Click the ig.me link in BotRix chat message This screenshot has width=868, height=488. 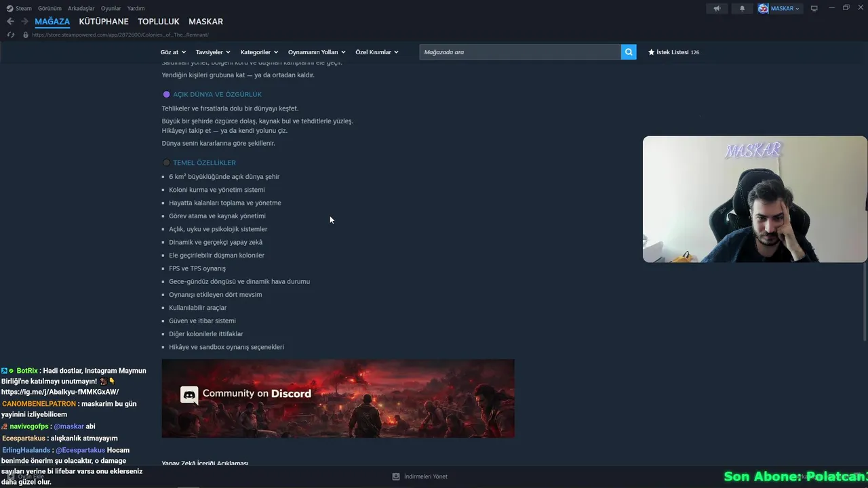[x=60, y=392]
